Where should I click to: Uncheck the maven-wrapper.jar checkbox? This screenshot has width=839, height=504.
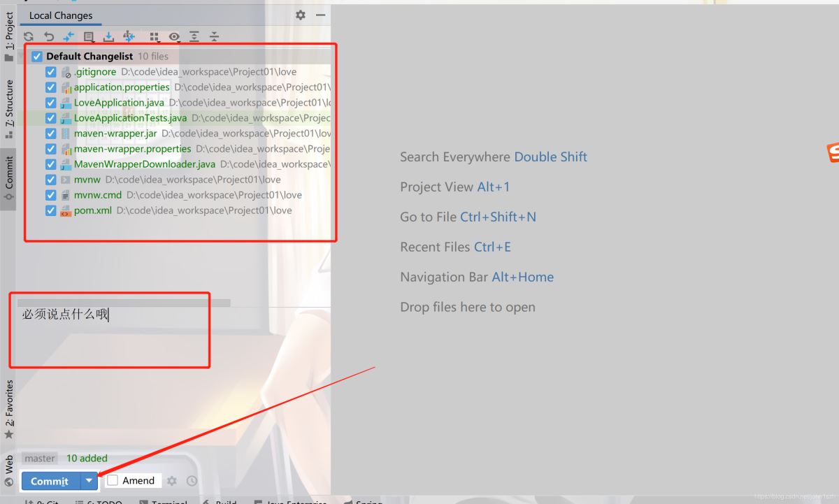[x=50, y=134]
